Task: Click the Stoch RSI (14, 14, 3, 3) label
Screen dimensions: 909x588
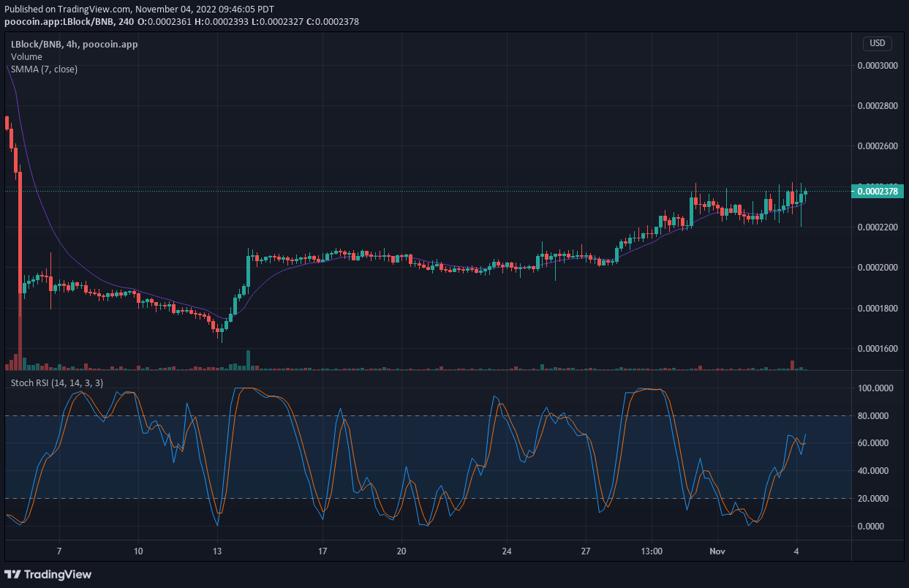Action: pos(57,382)
